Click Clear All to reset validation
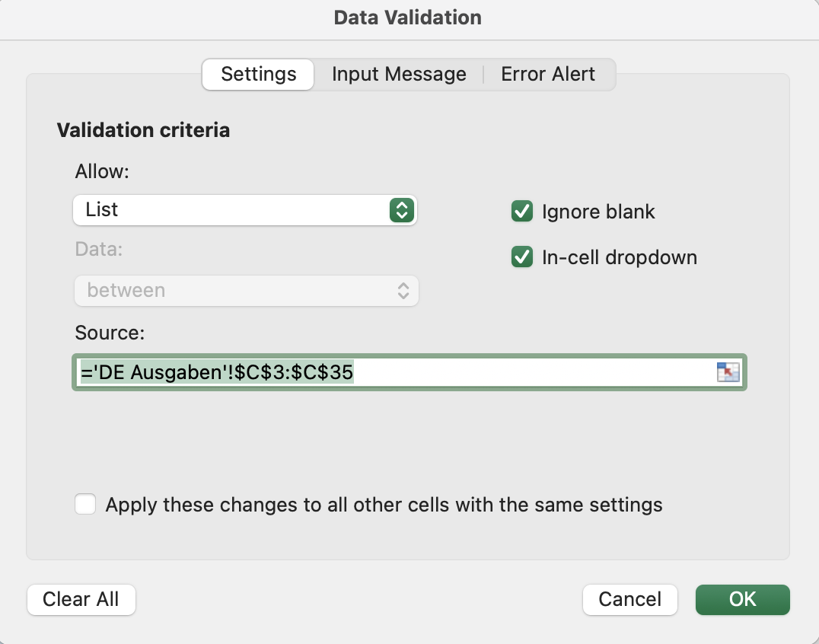The image size is (819, 644). [81, 599]
